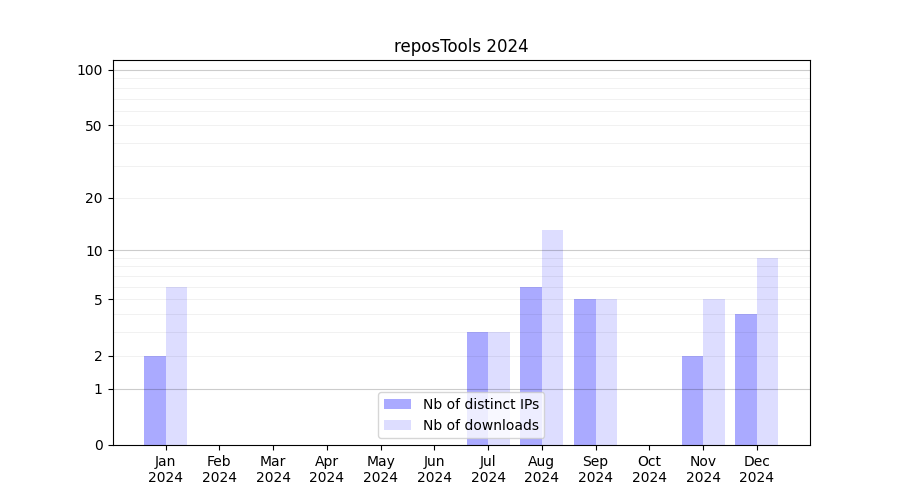Select the September distinct IPs bar
The height and width of the screenshot is (500, 900).
585,372
